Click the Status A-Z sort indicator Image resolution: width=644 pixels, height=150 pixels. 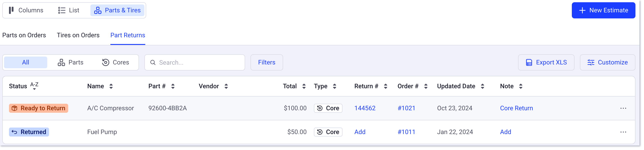tap(34, 86)
